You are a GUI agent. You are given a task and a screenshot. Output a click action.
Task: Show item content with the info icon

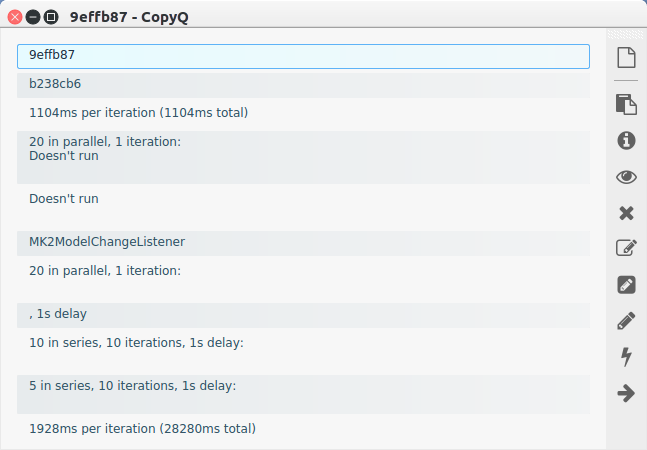point(626,140)
